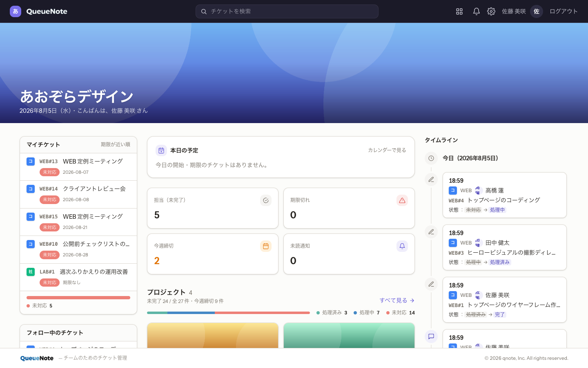The image size is (588, 368).
Task: Click project icon beside WEB#10
Action: coord(31,244)
